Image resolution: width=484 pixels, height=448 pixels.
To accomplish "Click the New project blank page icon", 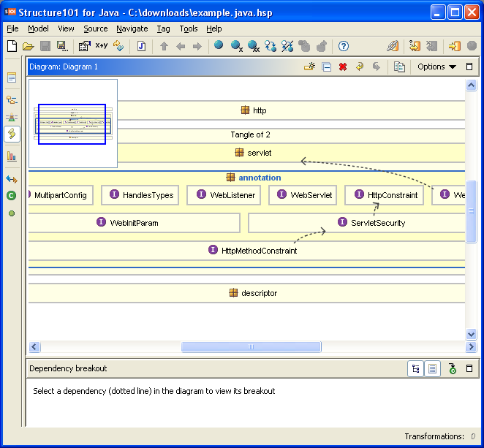I will click(12, 46).
